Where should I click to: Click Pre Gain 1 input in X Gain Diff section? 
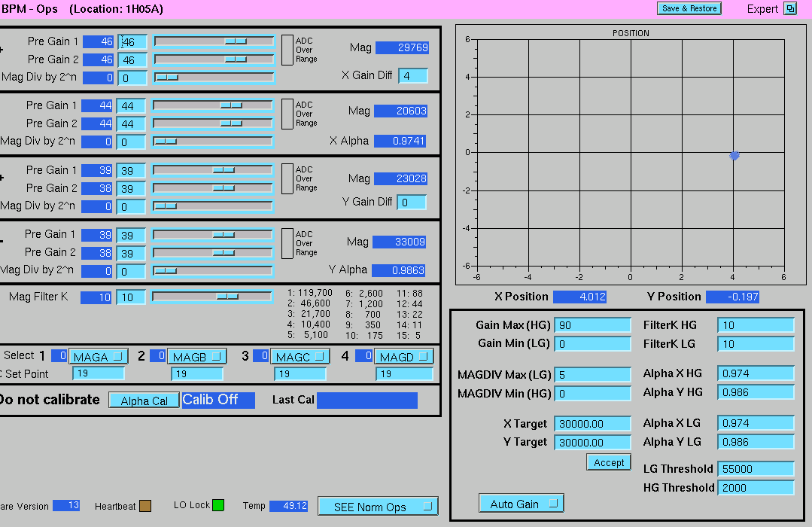point(132,42)
